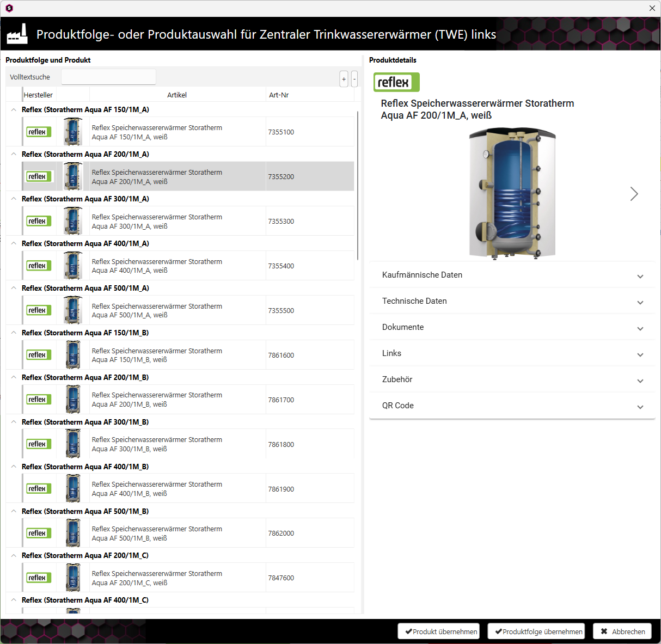Click the Produkt übernehmen button

click(x=439, y=631)
